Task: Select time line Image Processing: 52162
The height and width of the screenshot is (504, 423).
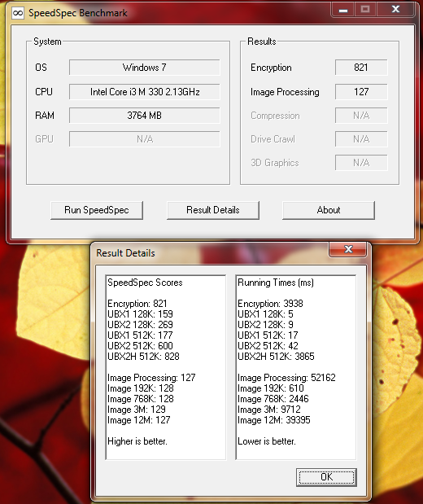Action: (286, 378)
